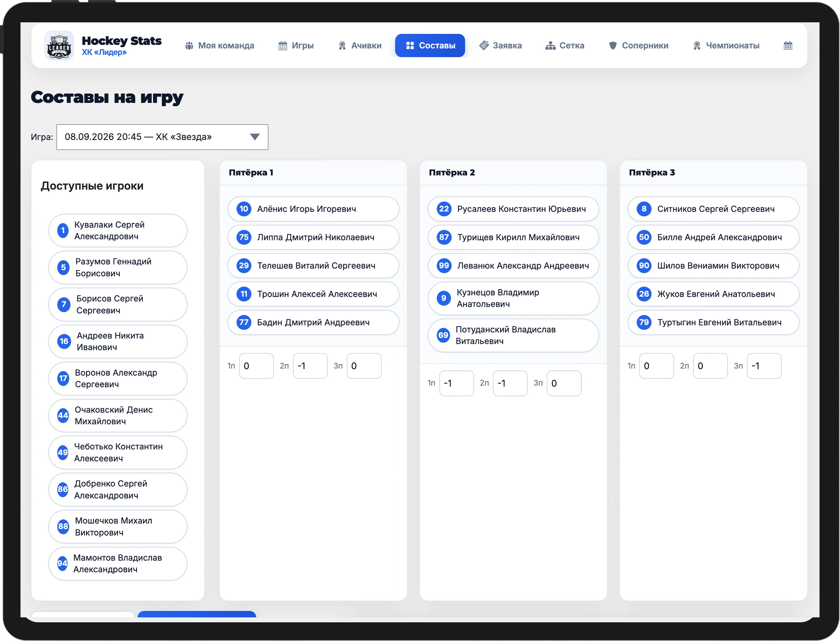
Task: Click Телешев Виталий Сергеевич in Пятёрка 1
Action: tap(313, 266)
